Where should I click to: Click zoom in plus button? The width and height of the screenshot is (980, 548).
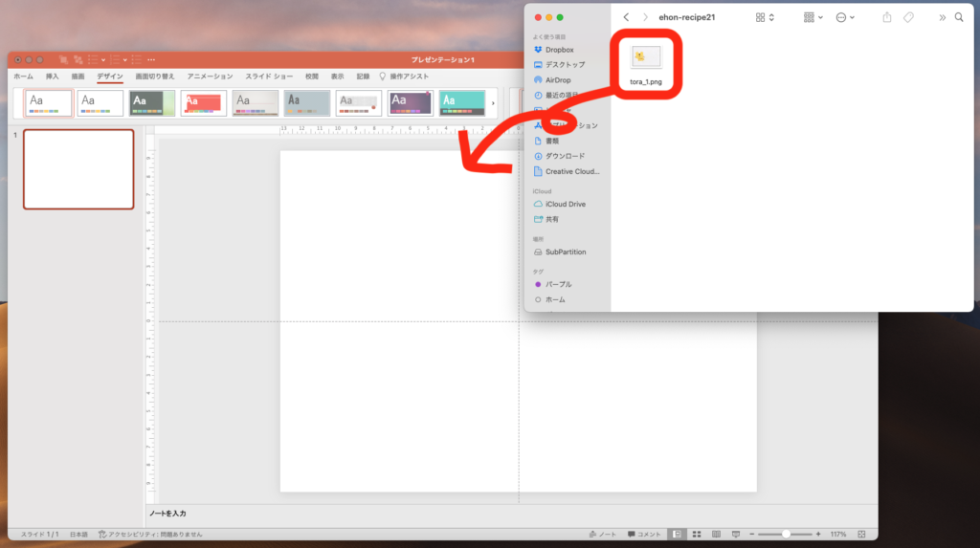[x=818, y=534]
